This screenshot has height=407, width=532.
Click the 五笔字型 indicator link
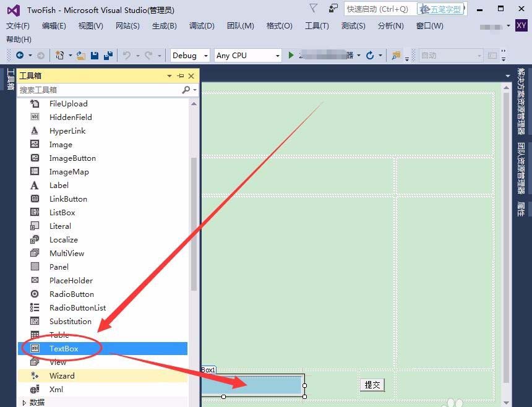coord(442,9)
